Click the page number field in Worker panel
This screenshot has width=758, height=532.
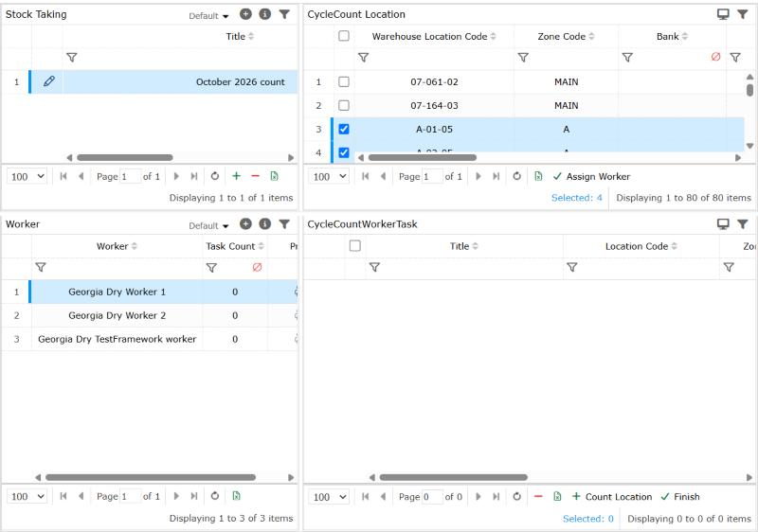point(130,496)
